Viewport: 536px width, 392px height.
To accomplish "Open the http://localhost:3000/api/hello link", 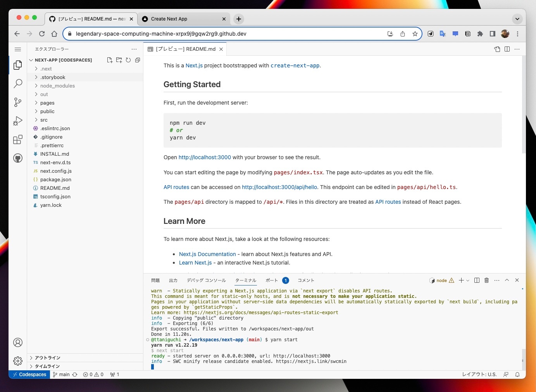I will (x=279, y=187).
